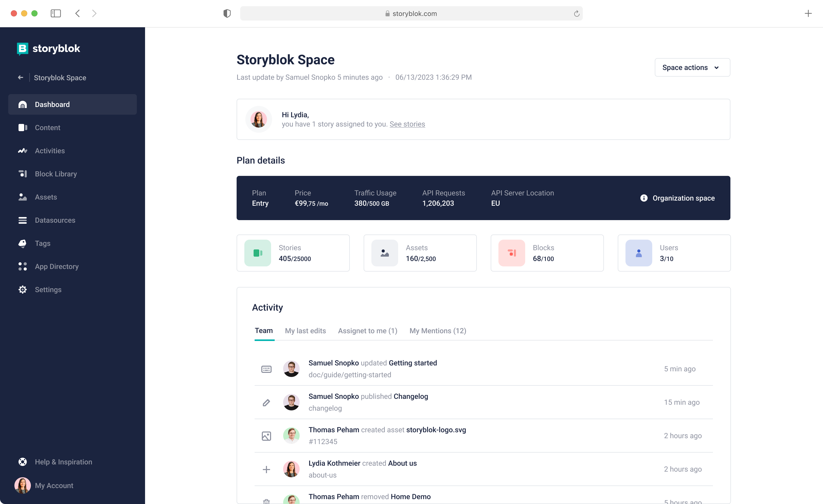The width and height of the screenshot is (823, 504).
Task: Open the My Mentions tab
Action: 437,331
